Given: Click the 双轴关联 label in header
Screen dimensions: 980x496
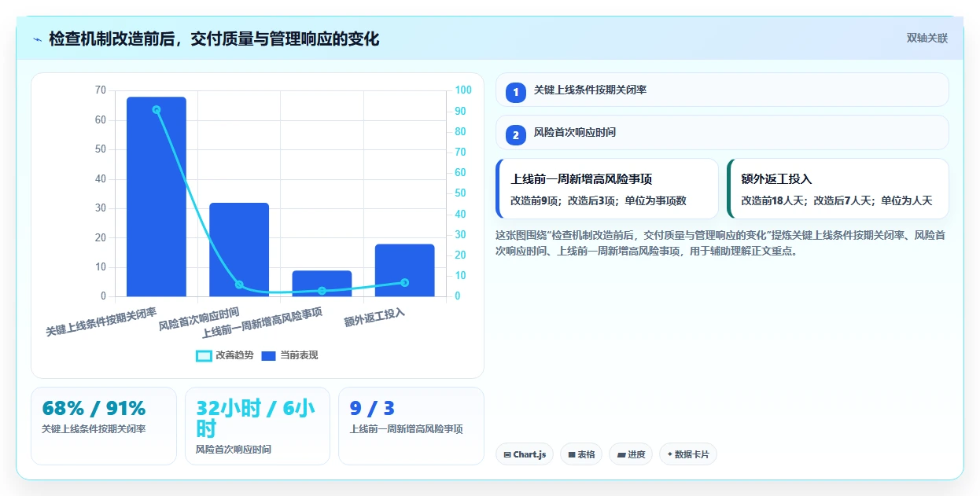Looking at the screenshot, I should [927, 38].
